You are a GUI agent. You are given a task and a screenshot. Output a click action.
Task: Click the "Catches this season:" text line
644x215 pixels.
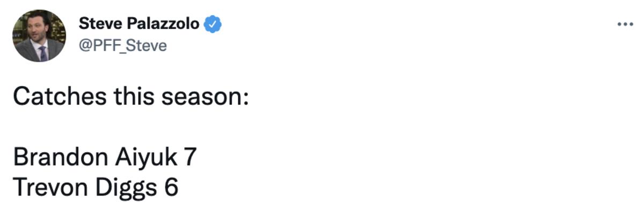pos(130,97)
